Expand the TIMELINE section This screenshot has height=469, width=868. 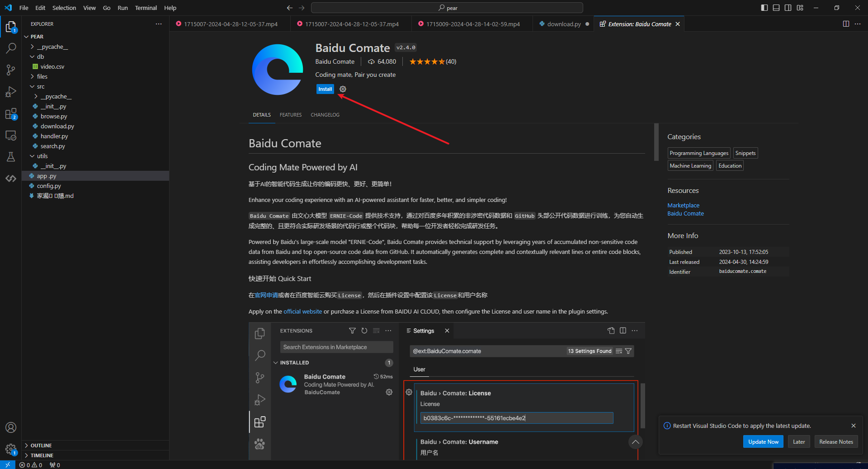pyautogui.click(x=95, y=455)
